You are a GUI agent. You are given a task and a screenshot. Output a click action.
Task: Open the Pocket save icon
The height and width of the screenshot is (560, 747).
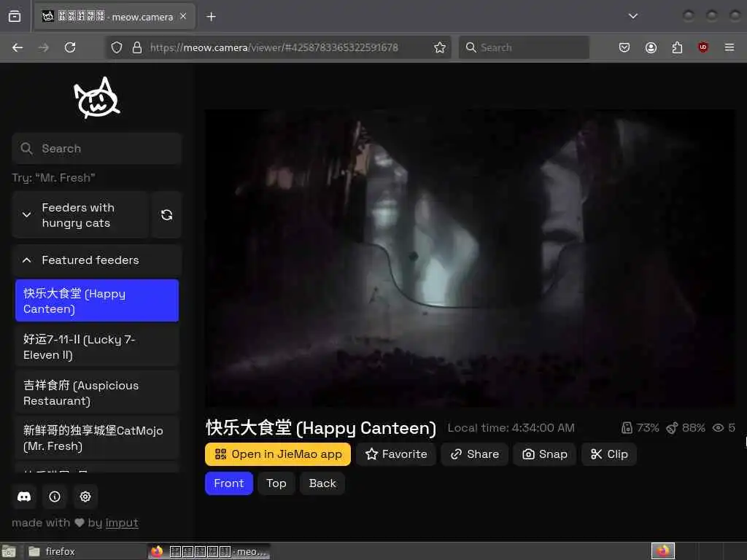coord(624,47)
